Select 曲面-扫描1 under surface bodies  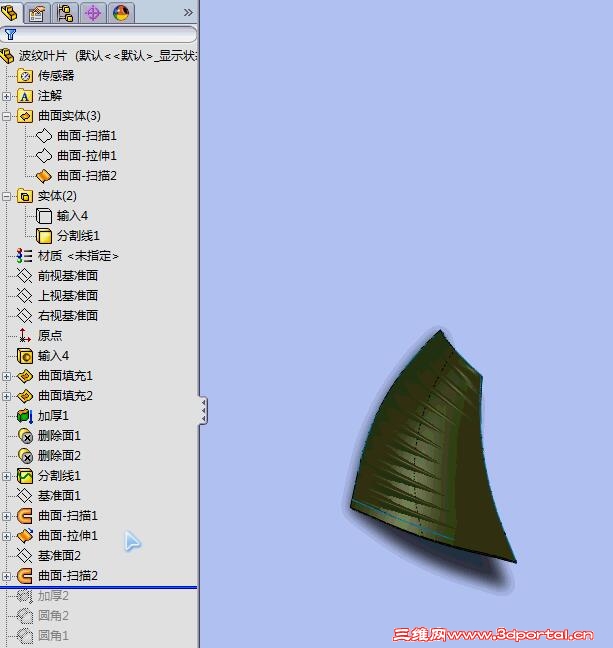click(76, 136)
